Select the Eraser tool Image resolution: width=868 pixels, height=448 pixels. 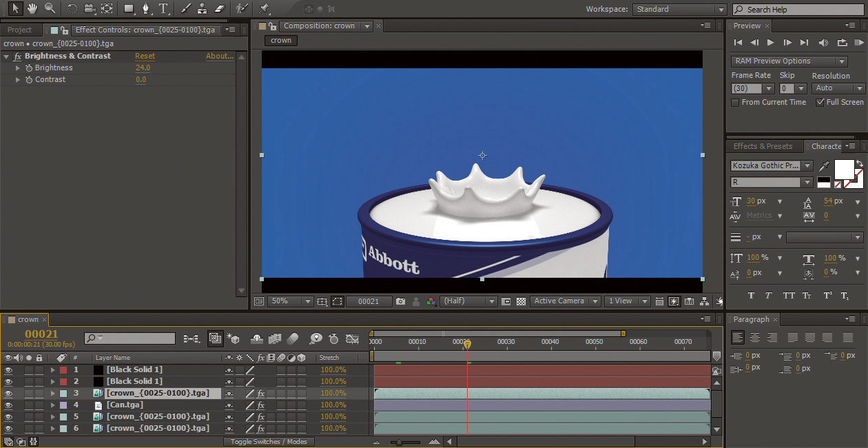[x=220, y=8]
